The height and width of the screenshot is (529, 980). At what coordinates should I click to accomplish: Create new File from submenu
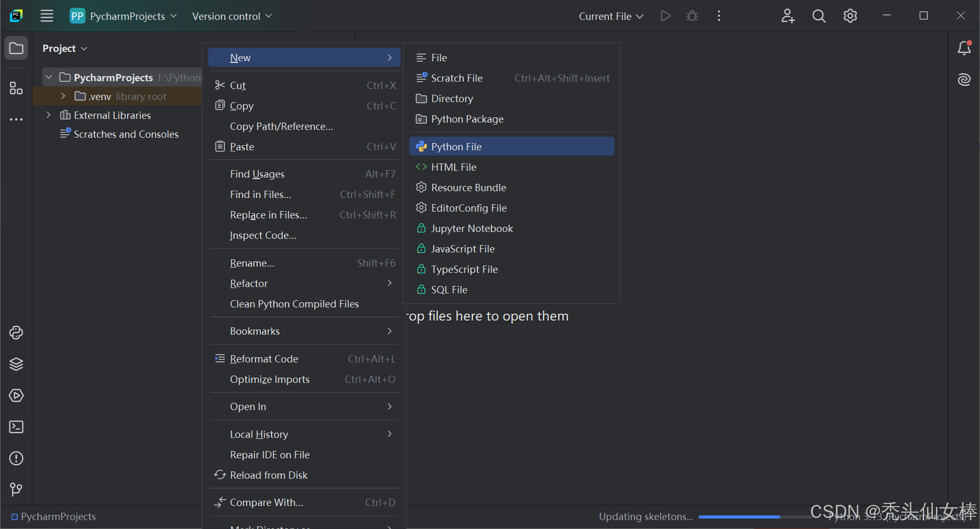(511, 58)
